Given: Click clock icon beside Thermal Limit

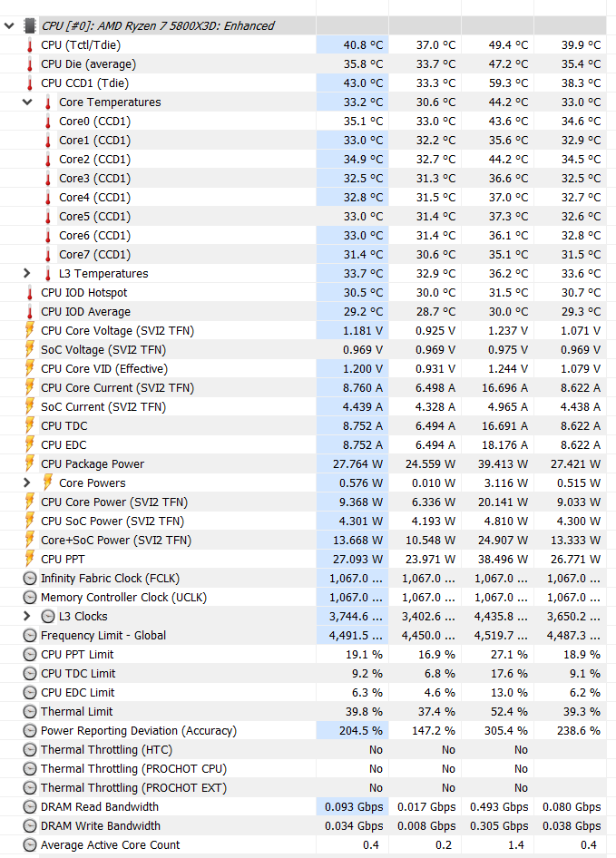Looking at the screenshot, I should pyautogui.click(x=30, y=712).
